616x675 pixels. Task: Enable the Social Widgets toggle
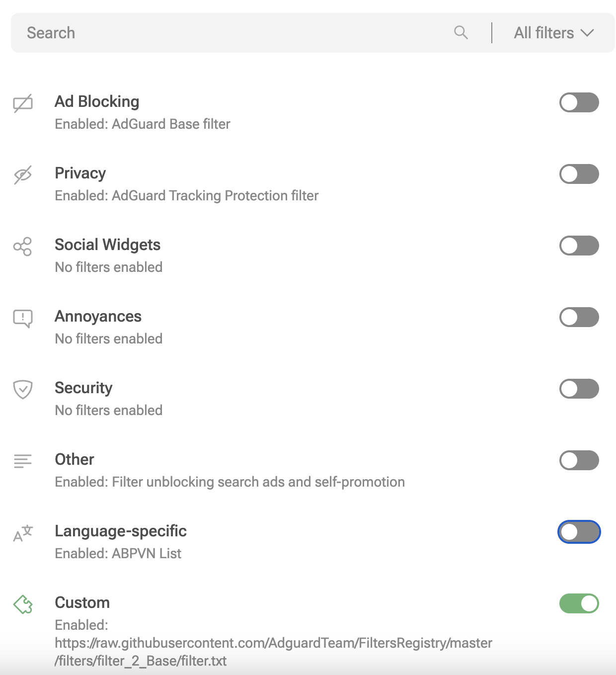579,246
